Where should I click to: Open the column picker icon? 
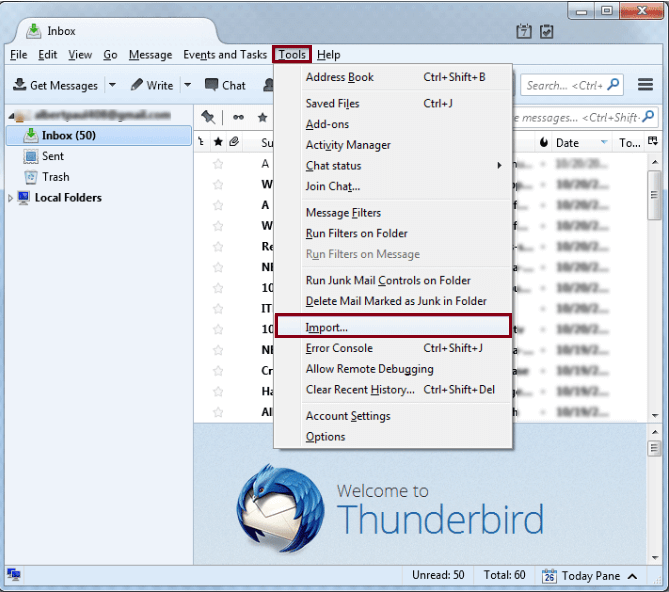[x=652, y=142]
